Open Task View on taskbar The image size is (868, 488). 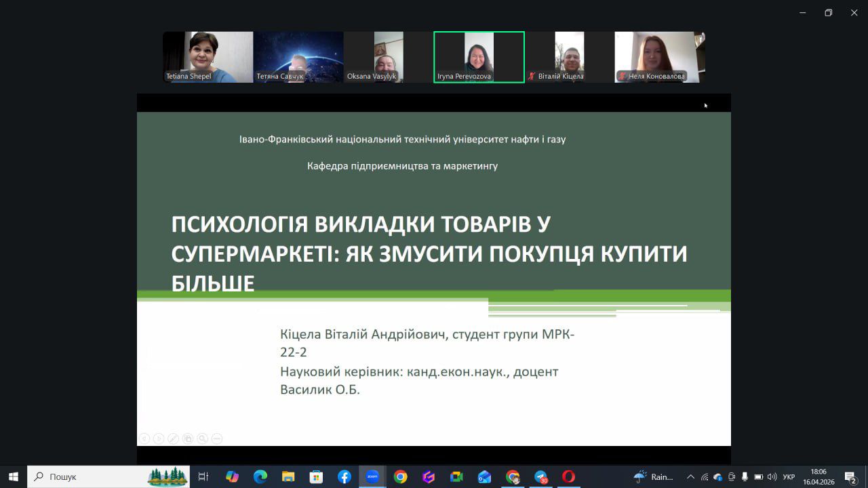203,476
